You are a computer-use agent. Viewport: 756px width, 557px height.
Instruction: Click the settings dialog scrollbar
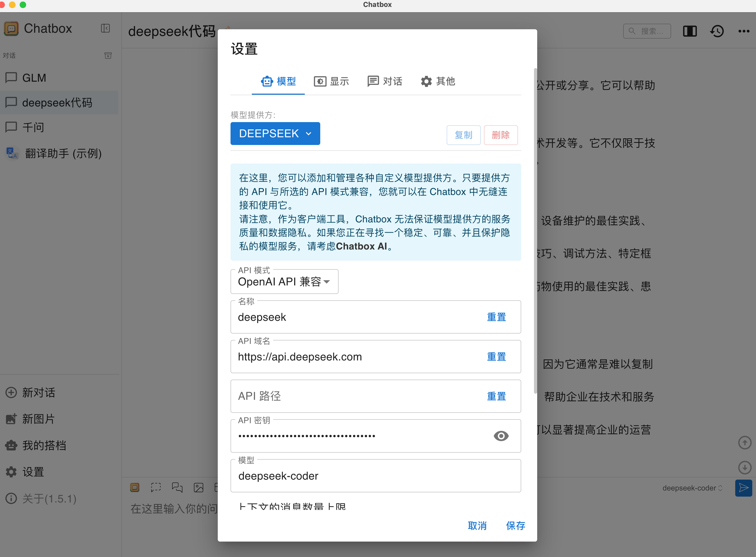click(535, 231)
